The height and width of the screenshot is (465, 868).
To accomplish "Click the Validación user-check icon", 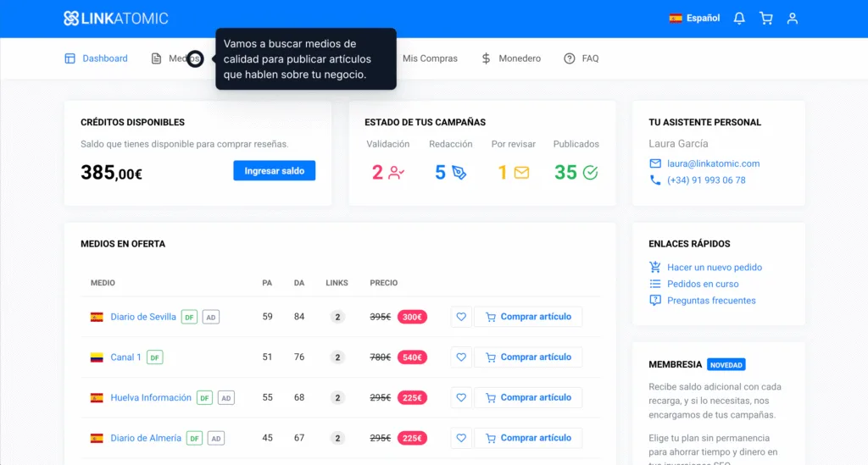I will (396, 173).
